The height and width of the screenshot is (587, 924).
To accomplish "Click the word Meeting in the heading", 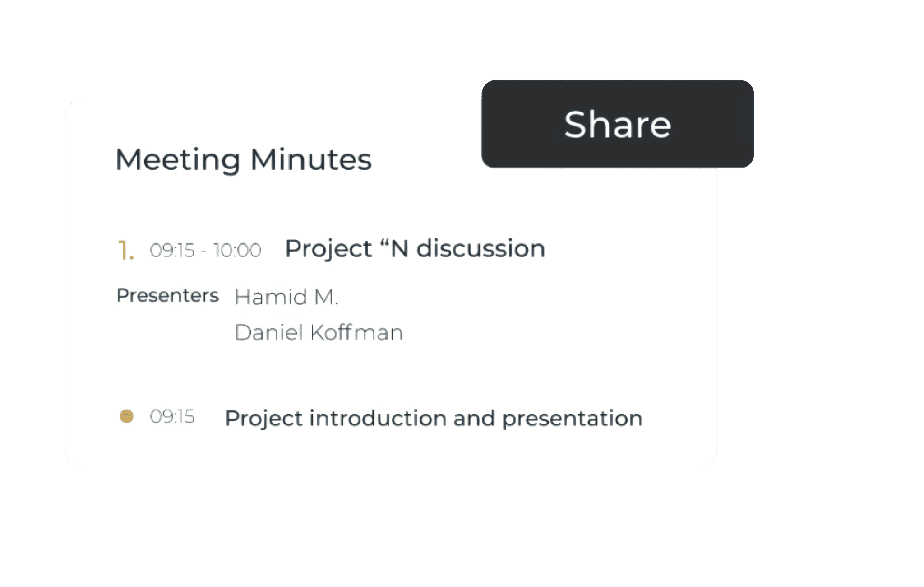I will 178,160.
